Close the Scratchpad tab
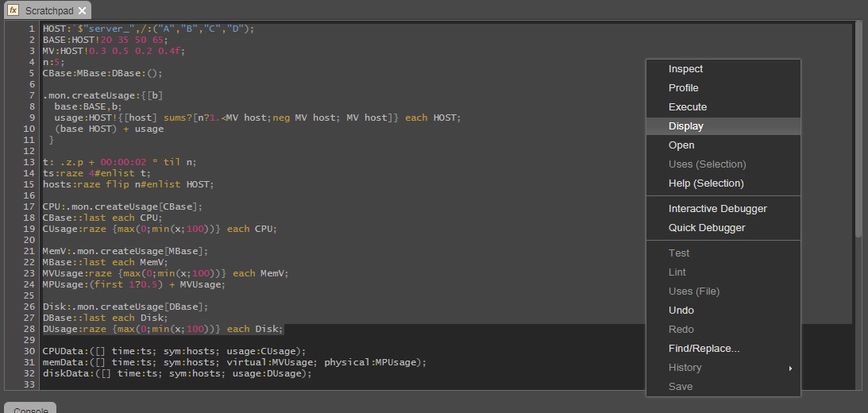 click(82, 10)
